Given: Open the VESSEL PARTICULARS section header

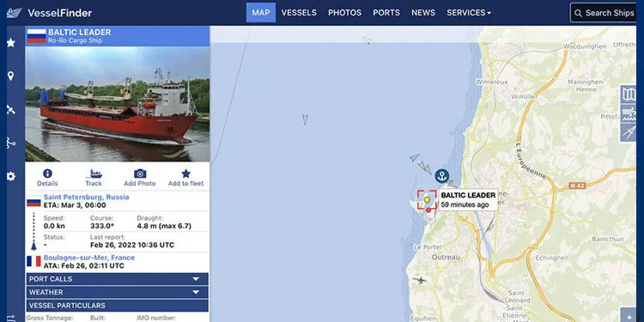Looking at the screenshot, I should tap(117, 306).
